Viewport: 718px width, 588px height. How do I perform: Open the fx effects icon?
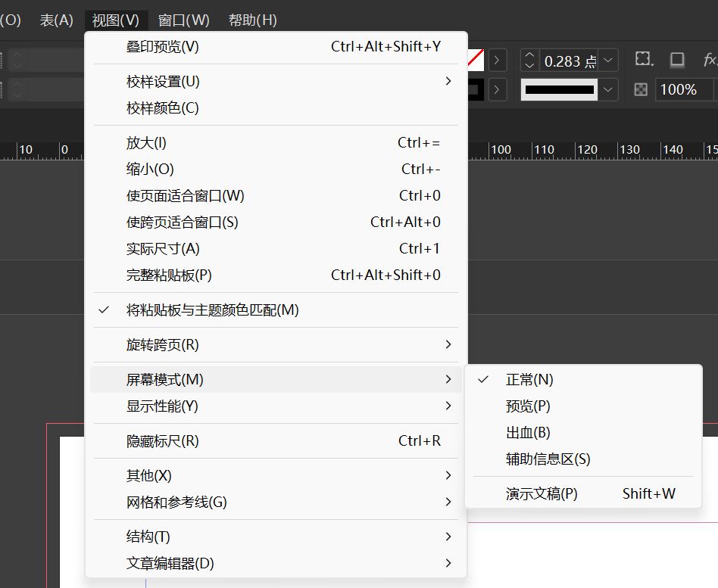point(710,58)
